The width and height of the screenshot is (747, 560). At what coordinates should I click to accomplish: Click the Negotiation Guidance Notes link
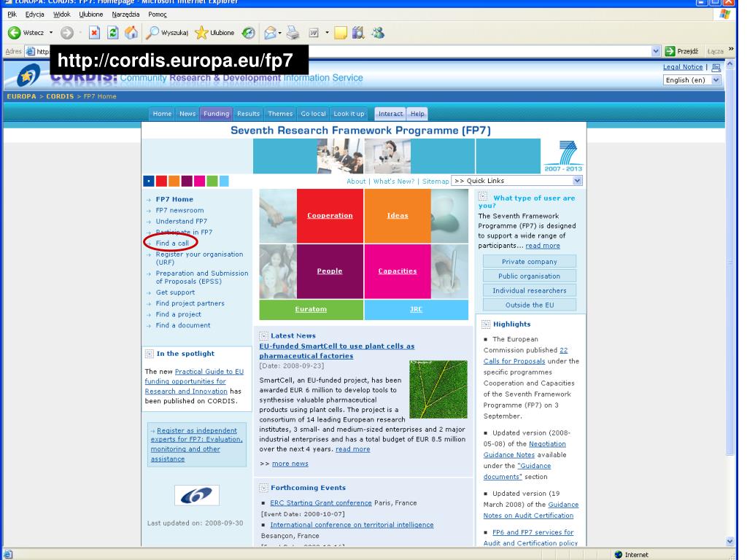[525, 449]
